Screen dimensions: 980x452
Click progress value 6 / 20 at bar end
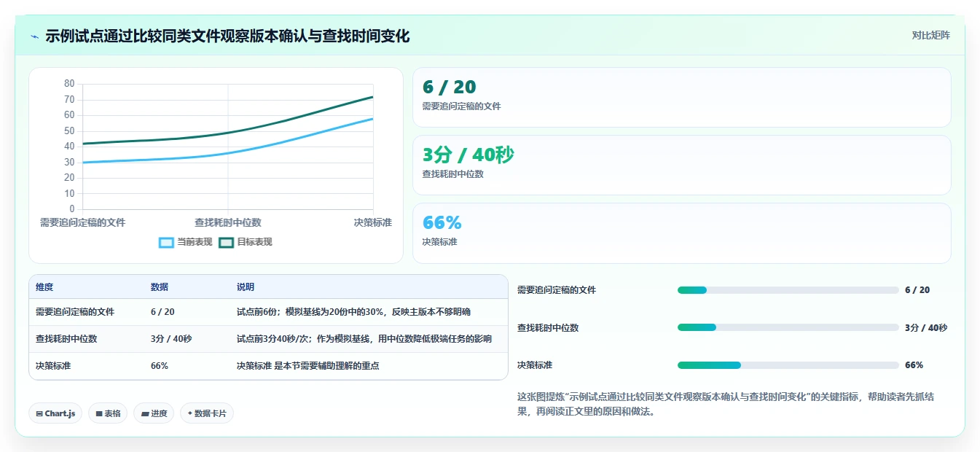point(917,290)
